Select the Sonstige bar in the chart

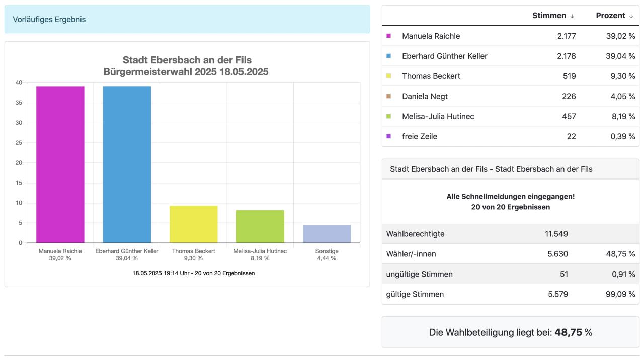point(327,234)
